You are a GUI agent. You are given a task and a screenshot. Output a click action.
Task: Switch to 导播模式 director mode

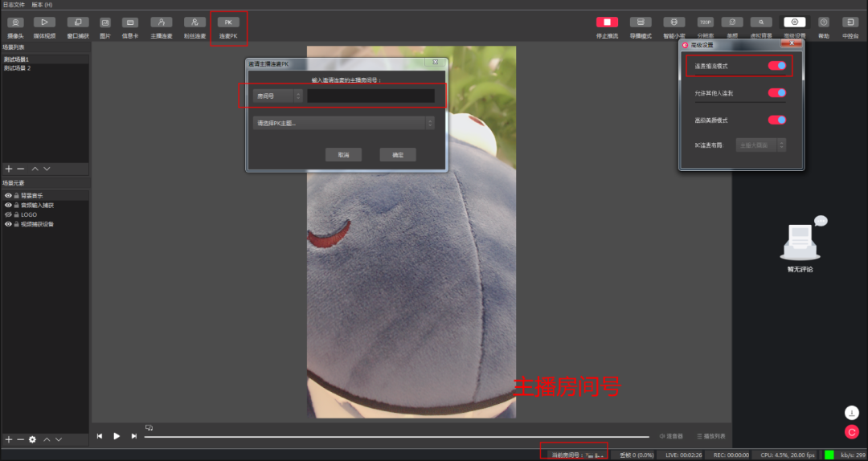click(641, 22)
